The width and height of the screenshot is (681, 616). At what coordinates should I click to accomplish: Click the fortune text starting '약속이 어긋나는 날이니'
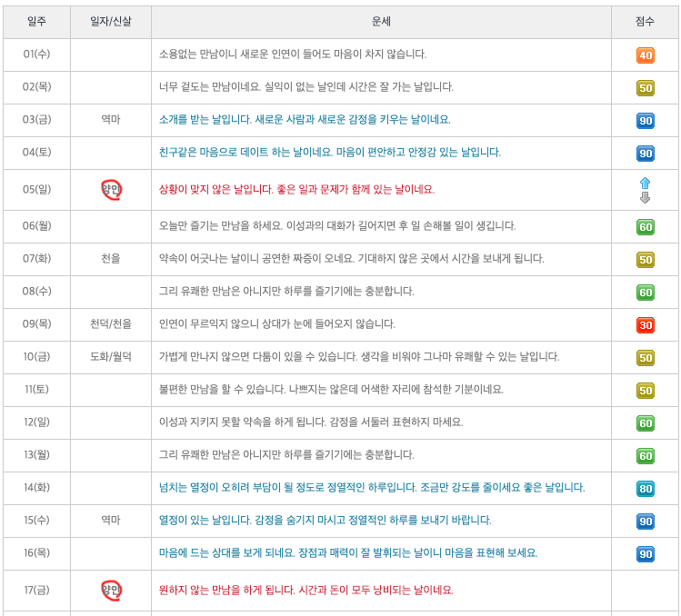[351, 259]
